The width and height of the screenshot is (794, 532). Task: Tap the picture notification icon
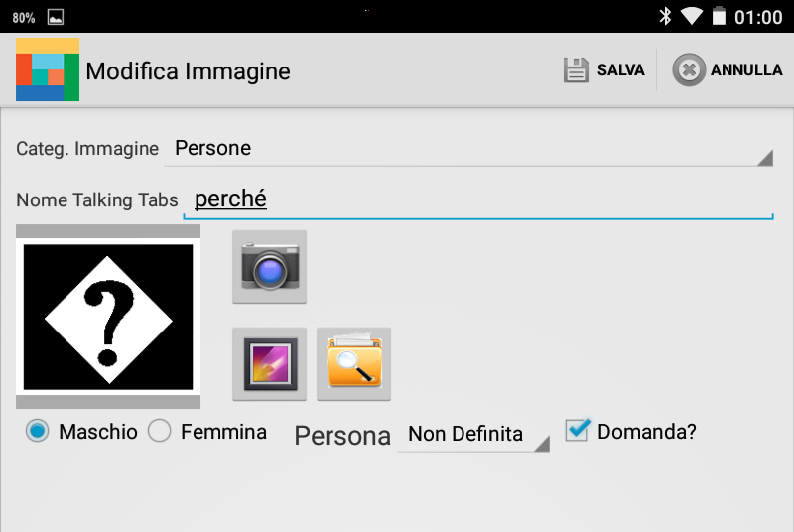click(56, 17)
